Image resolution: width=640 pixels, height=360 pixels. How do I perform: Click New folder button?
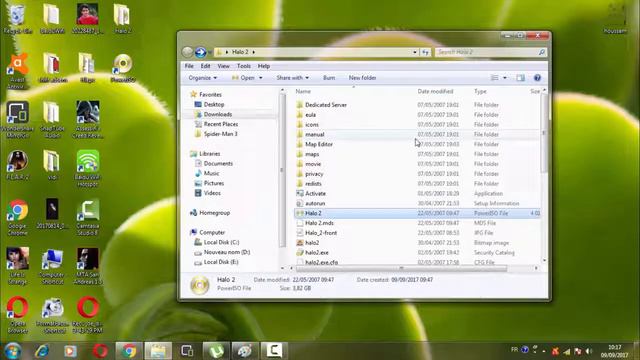pyautogui.click(x=362, y=78)
